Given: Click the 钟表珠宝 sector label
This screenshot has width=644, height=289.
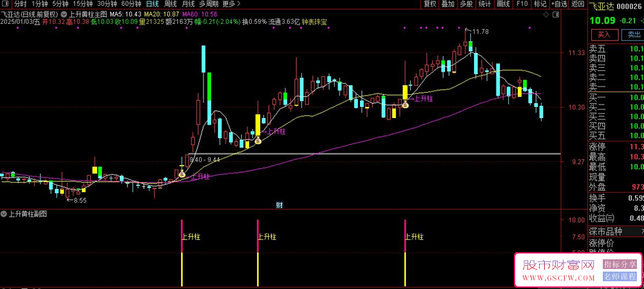Looking at the screenshot, I should point(314,21).
